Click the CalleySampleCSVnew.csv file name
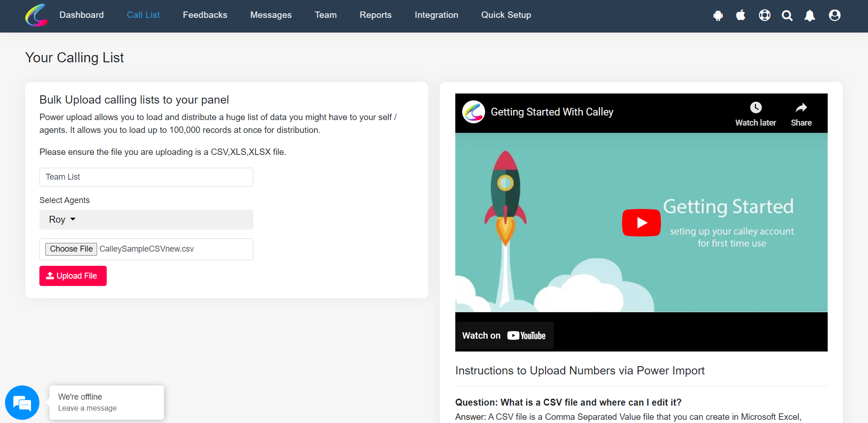This screenshot has height=423, width=868. [147, 249]
